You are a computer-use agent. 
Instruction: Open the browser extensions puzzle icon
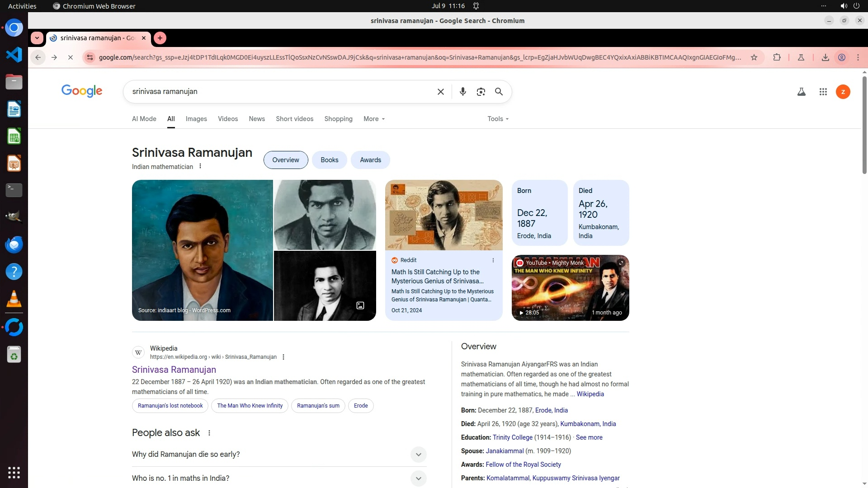point(777,57)
